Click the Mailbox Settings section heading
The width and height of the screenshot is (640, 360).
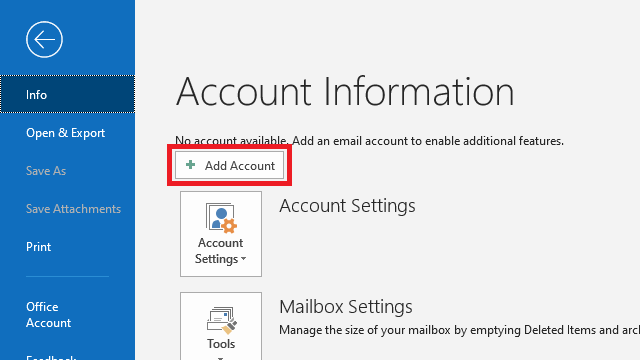pyautogui.click(x=346, y=307)
